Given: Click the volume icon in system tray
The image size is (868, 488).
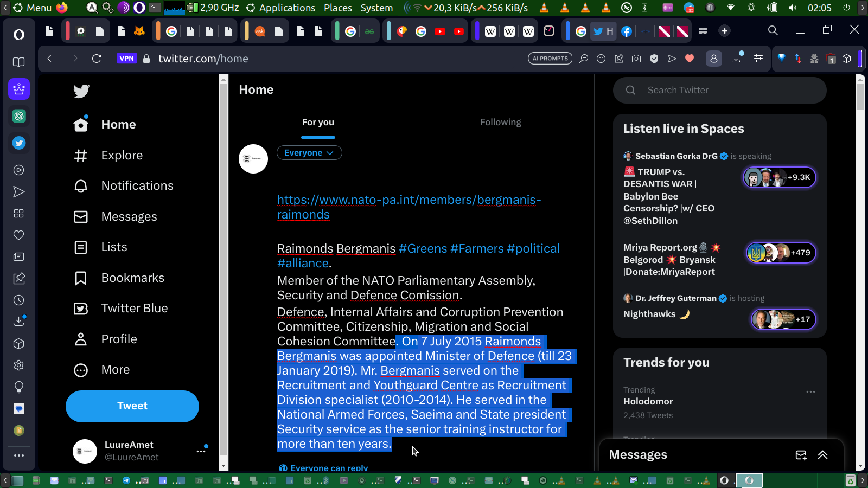Looking at the screenshot, I should click(793, 8).
